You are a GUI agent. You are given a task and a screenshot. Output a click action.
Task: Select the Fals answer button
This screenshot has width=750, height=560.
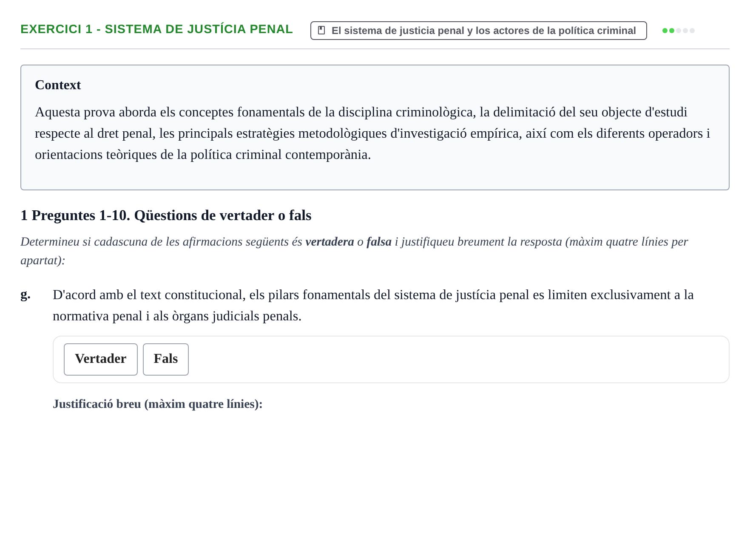click(166, 359)
